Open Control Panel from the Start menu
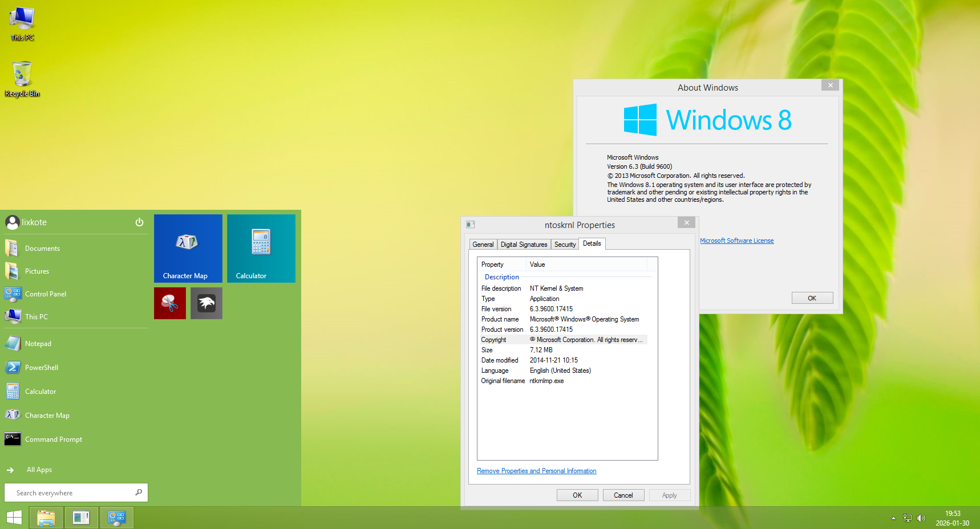This screenshot has height=529, width=980. point(45,294)
